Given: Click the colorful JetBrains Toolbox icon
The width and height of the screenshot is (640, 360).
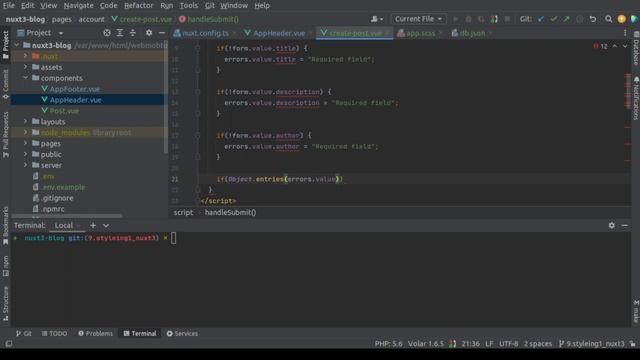Looking at the screenshot, I should point(634,19).
